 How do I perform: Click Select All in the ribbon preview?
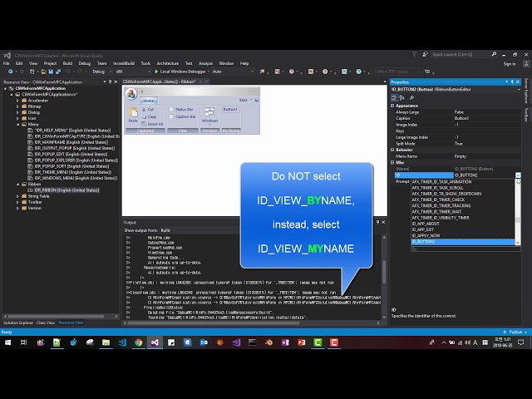pos(152,124)
